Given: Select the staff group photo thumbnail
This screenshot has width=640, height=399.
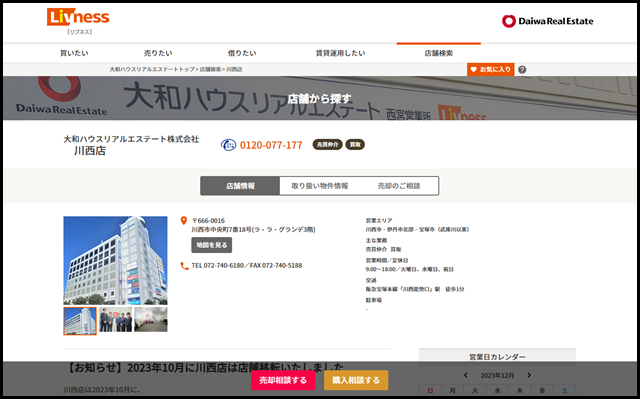Looking at the screenshot, I should click(116, 319).
